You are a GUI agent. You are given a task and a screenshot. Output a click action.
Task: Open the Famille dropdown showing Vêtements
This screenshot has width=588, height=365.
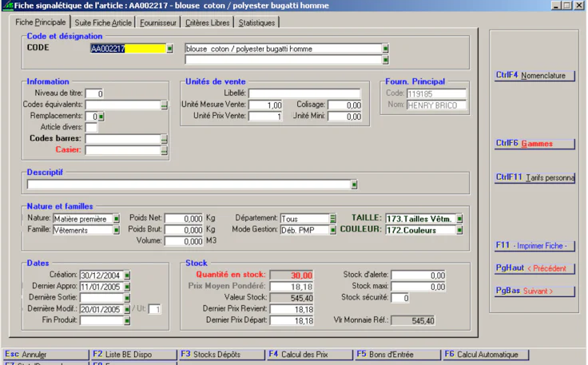[x=116, y=230]
